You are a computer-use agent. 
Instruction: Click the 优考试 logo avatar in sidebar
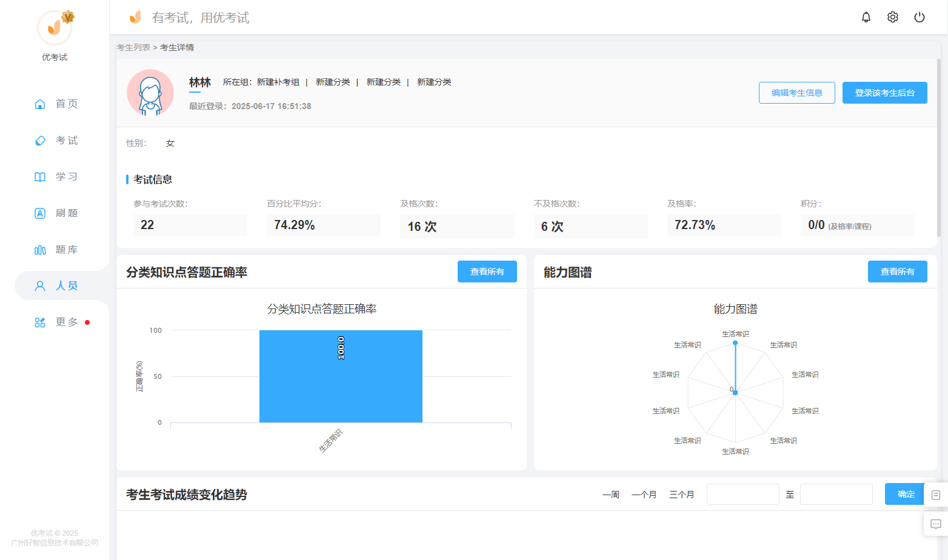point(55,27)
